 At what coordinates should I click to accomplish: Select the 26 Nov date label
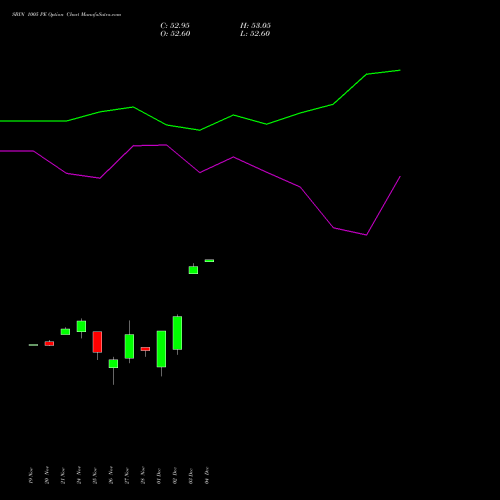point(111,475)
